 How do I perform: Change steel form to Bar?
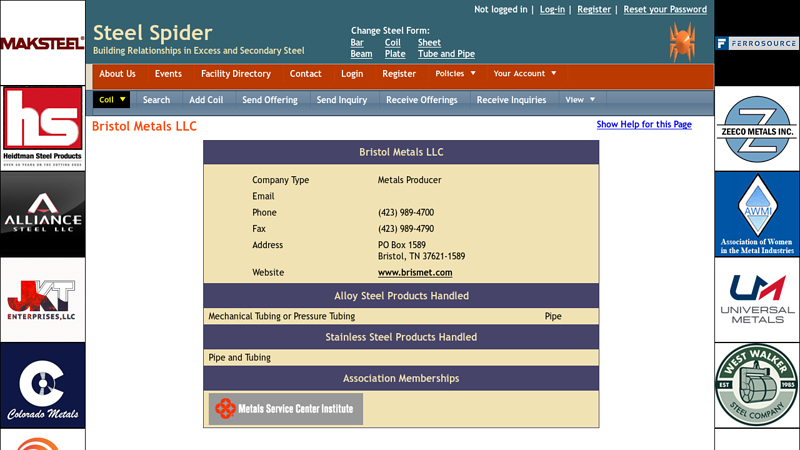(x=357, y=42)
